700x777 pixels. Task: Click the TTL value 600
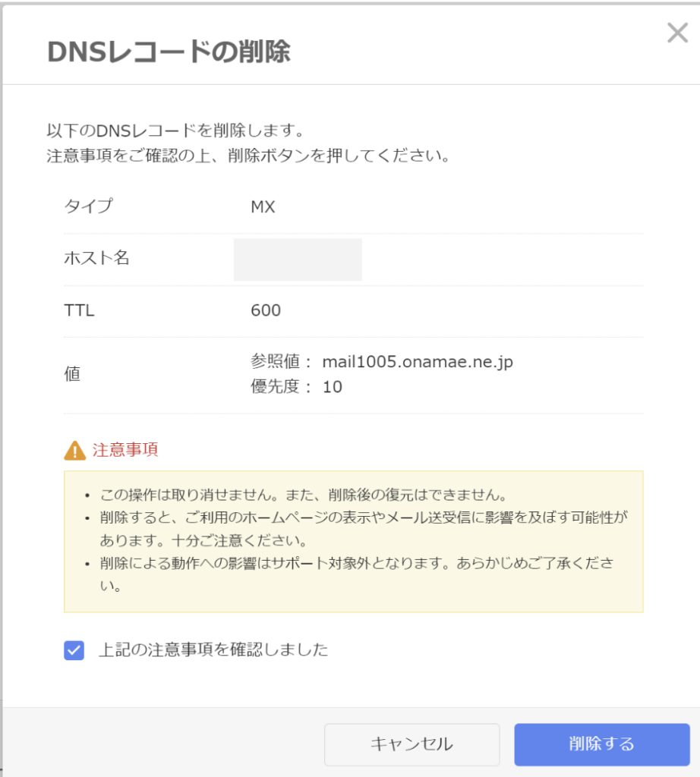[266, 310]
